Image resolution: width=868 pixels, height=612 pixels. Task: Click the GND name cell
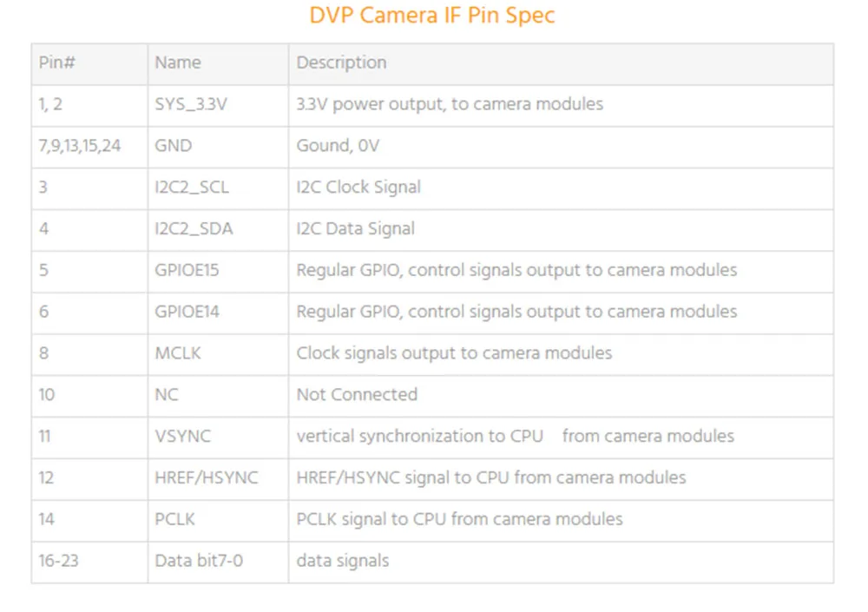tap(218, 148)
